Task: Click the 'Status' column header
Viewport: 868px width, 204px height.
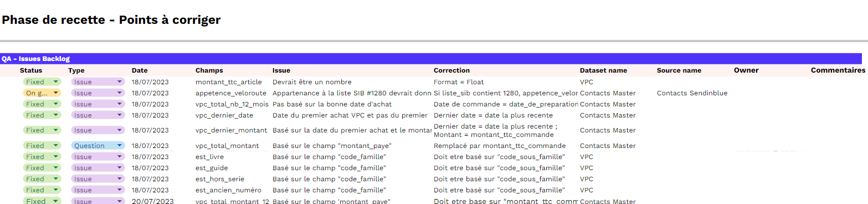Action: (31, 70)
